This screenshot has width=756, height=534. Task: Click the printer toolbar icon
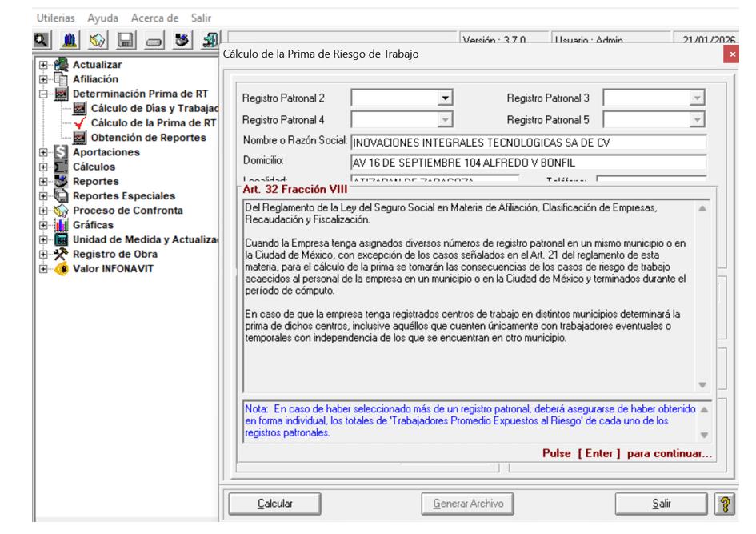154,40
